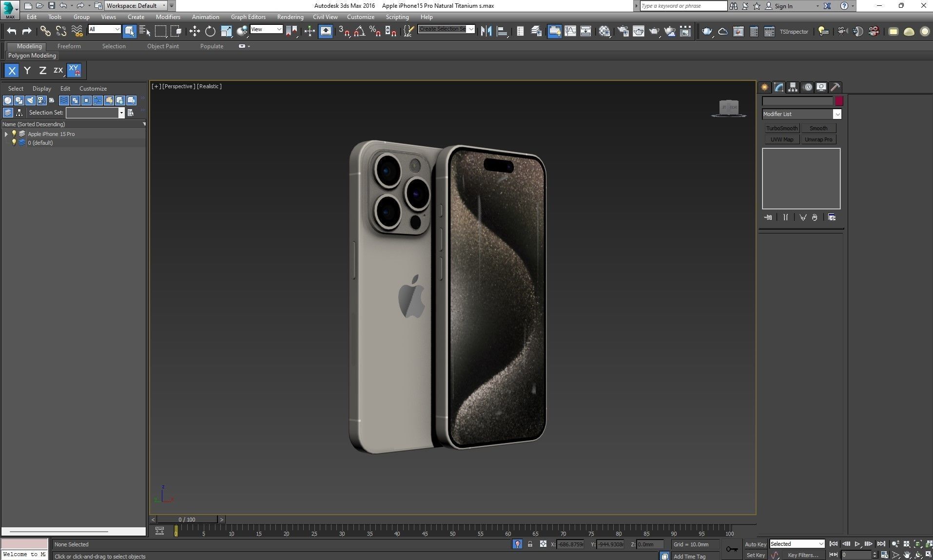This screenshot has width=933, height=560.
Task: Click the Configure Modifier Sets icon
Action: point(832,217)
